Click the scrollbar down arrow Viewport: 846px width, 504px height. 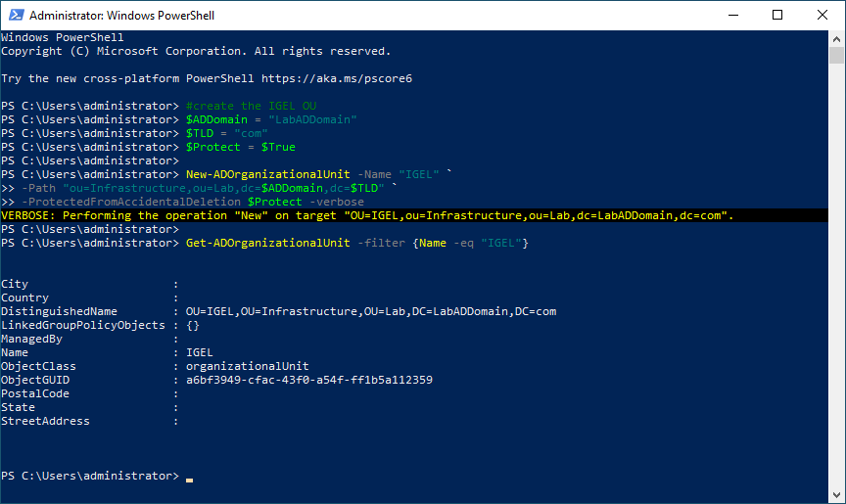point(837,496)
